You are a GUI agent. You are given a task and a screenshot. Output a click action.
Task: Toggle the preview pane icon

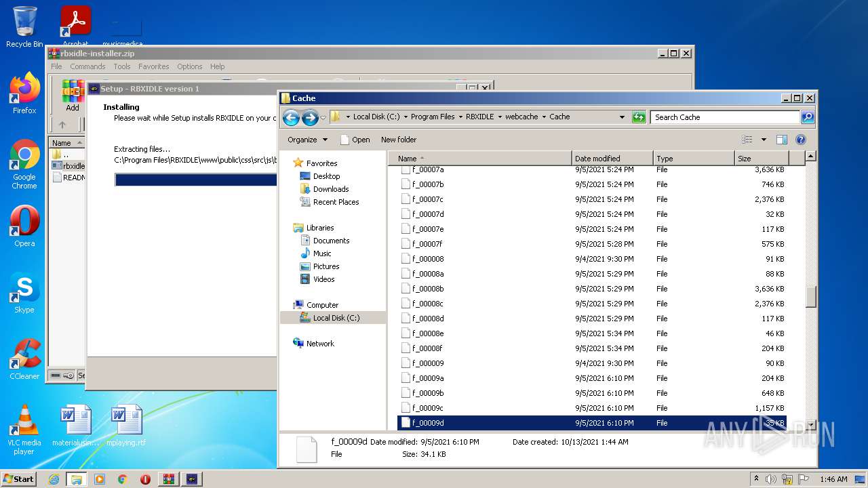(x=781, y=140)
